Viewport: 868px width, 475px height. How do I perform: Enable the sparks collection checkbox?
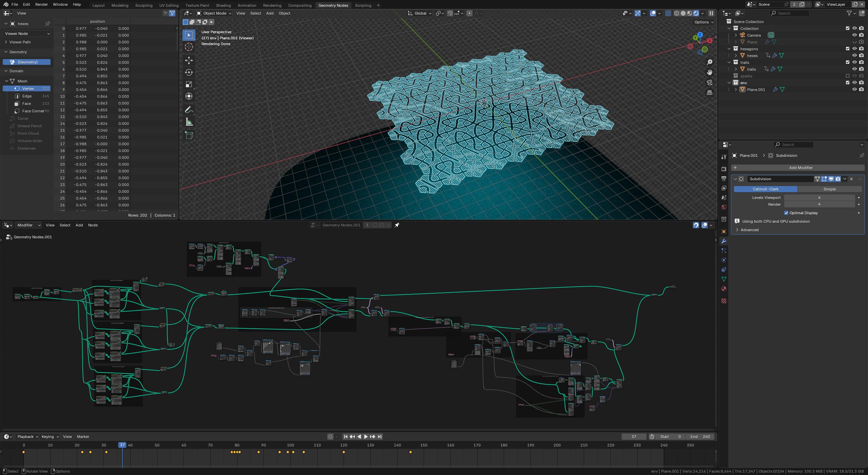847,76
